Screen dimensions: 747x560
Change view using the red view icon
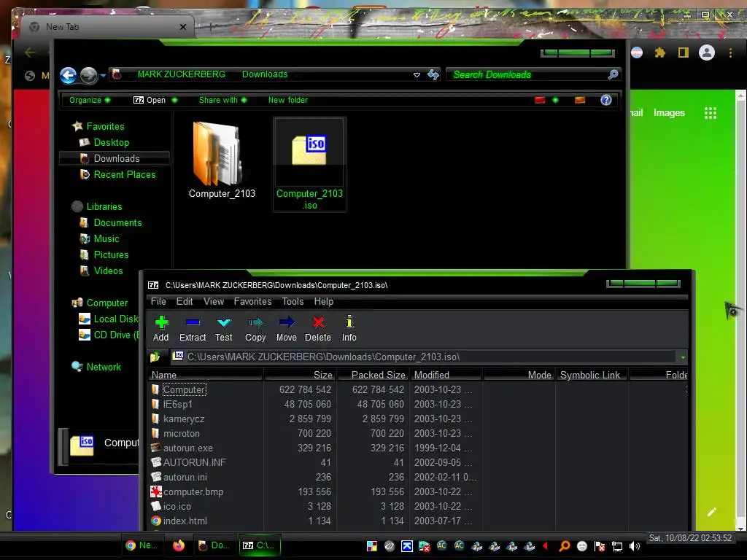click(540, 100)
